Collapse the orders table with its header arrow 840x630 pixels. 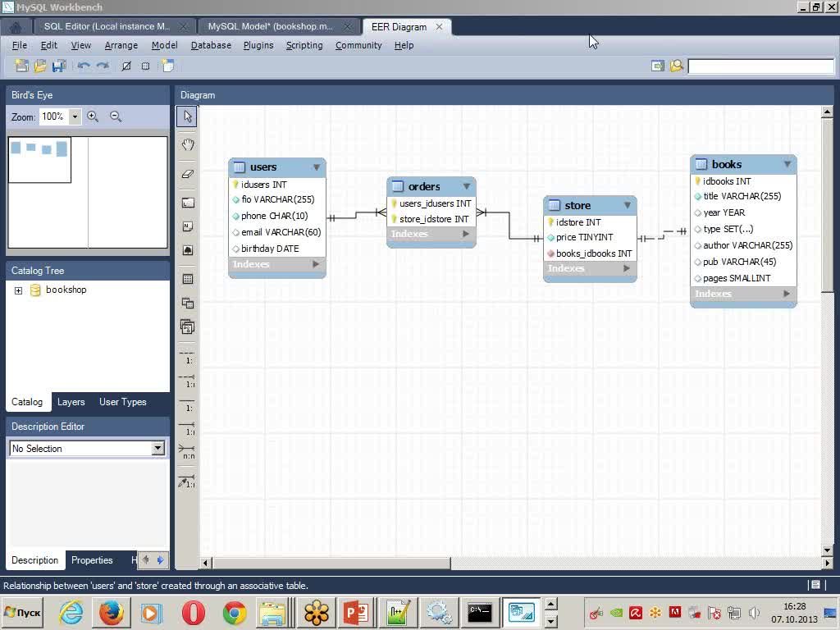467,186
